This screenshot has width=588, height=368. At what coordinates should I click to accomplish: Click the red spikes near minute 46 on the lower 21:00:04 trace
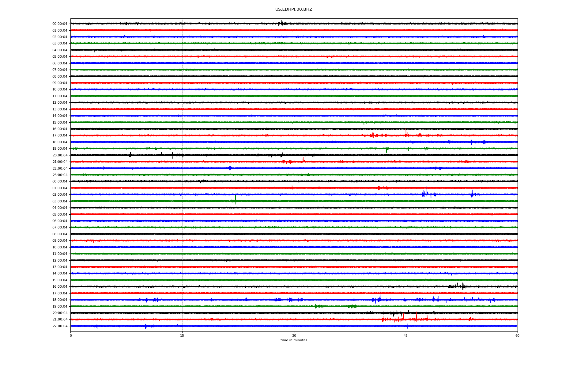(416, 318)
